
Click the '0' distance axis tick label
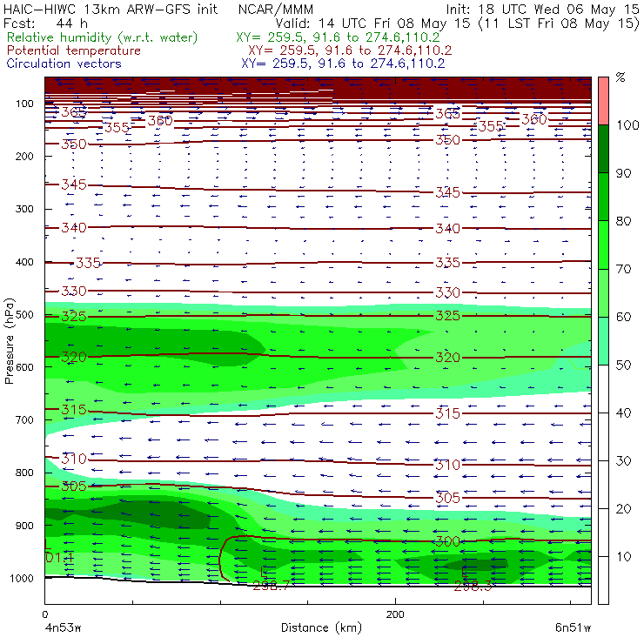coord(44,614)
